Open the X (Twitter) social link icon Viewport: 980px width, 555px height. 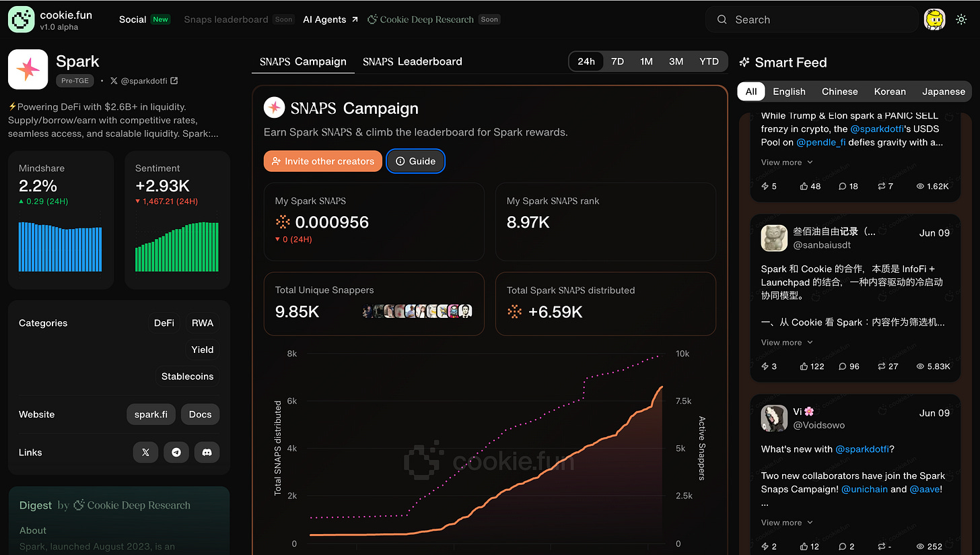[x=145, y=453]
